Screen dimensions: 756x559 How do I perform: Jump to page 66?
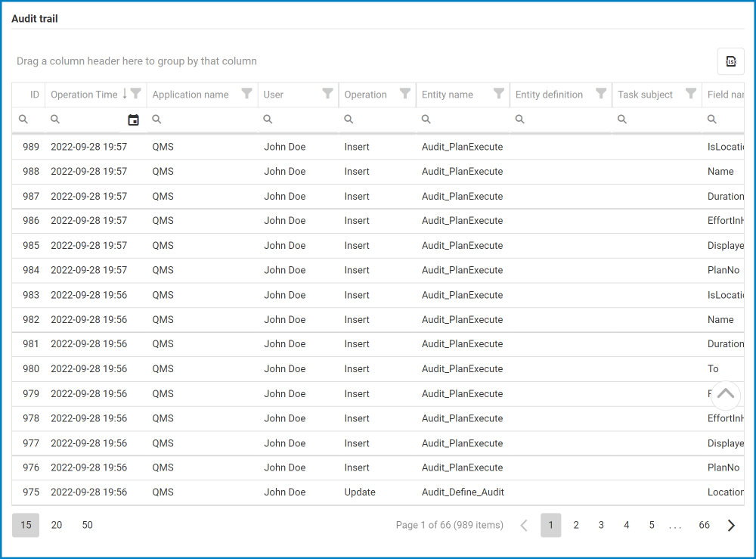click(x=704, y=525)
